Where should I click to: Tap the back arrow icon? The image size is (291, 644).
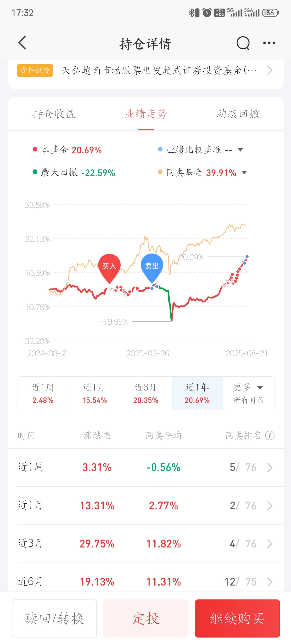pyautogui.click(x=22, y=43)
